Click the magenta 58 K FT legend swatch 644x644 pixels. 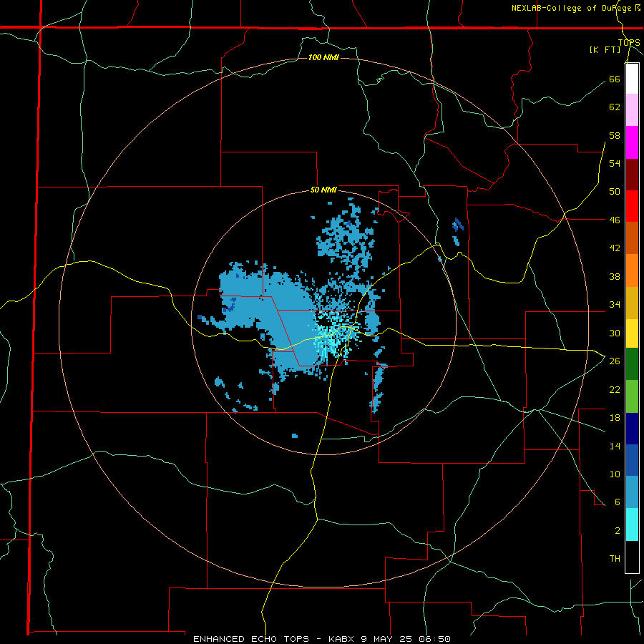632,142
